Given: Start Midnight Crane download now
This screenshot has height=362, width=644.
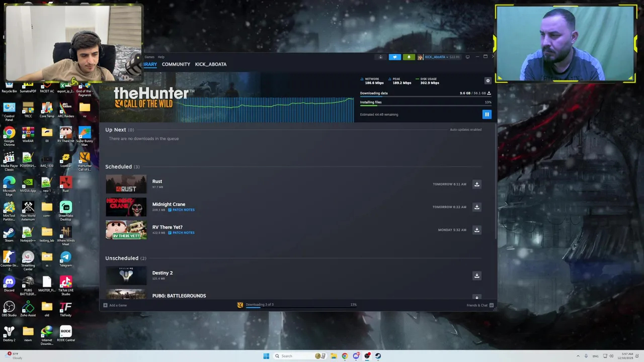Looking at the screenshot, I should [x=476, y=207].
